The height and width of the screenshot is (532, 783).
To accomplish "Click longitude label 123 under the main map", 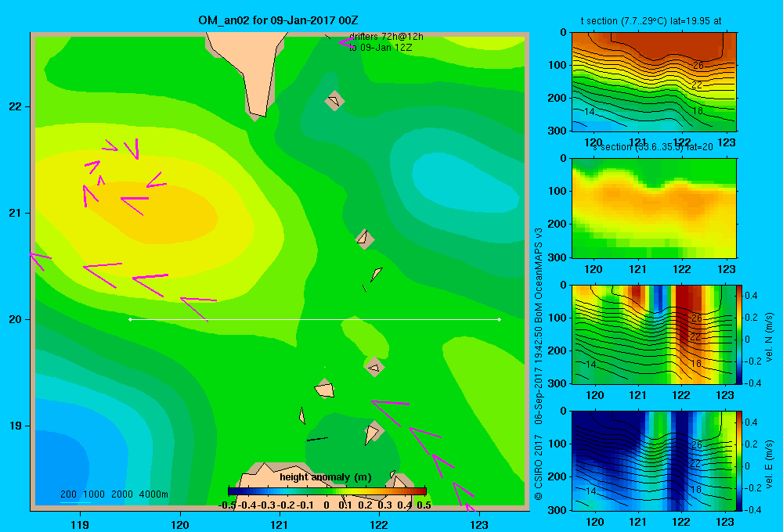I will tap(479, 524).
